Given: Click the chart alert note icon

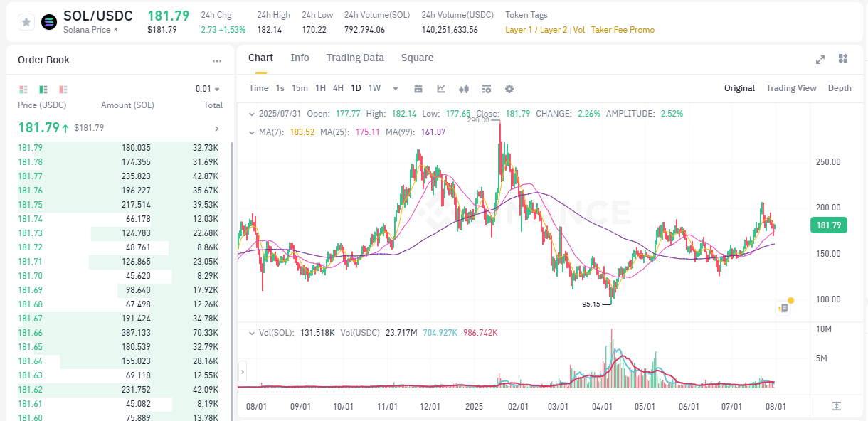Looking at the screenshot, I should 783,308.
